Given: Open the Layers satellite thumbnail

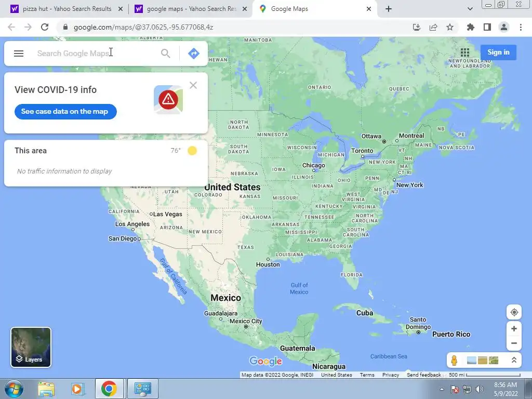Looking at the screenshot, I should tap(31, 347).
